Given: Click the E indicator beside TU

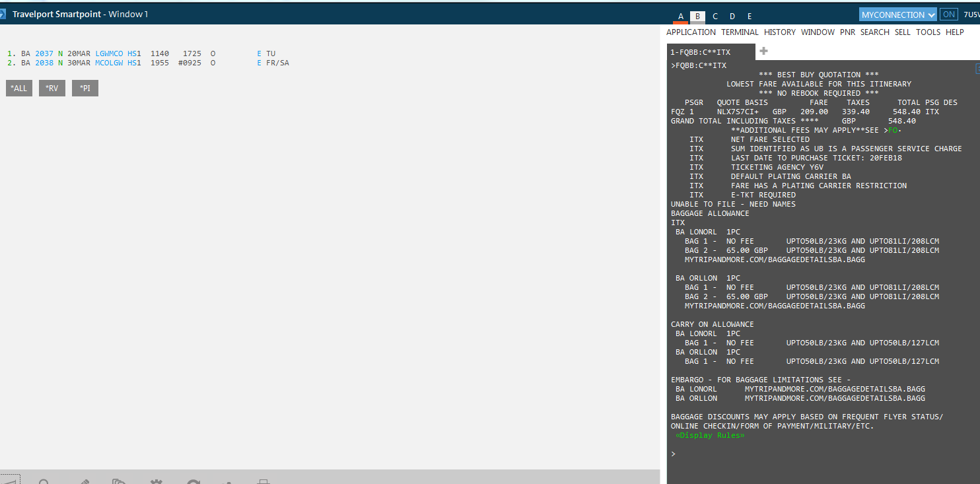Looking at the screenshot, I should [260, 53].
